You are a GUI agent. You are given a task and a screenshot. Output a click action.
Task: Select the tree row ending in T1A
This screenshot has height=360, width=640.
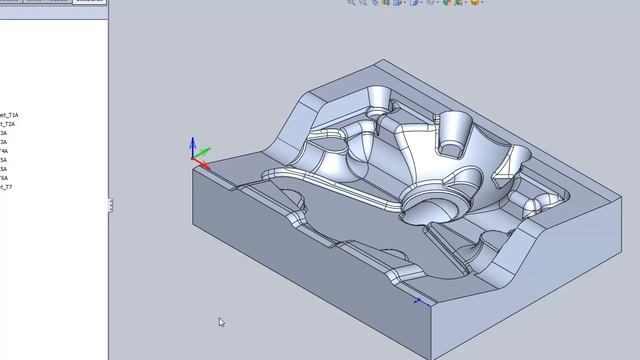click(x=9, y=115)
